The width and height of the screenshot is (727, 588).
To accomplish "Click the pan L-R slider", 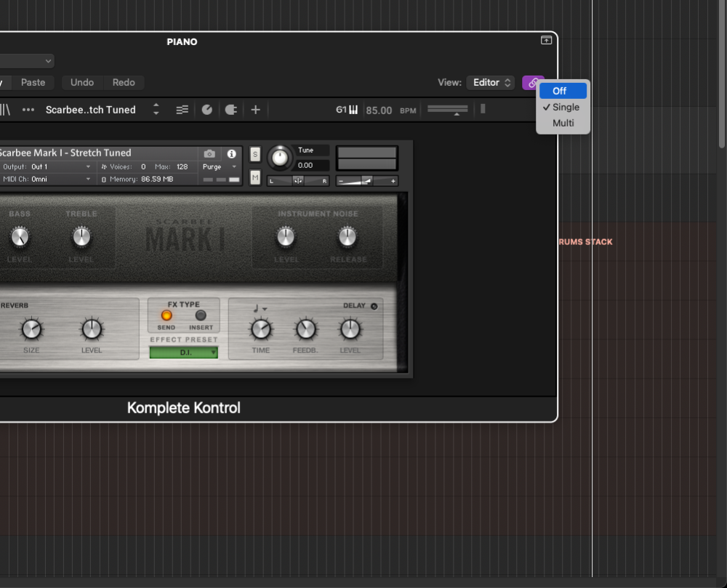I will tap(298, 181).
